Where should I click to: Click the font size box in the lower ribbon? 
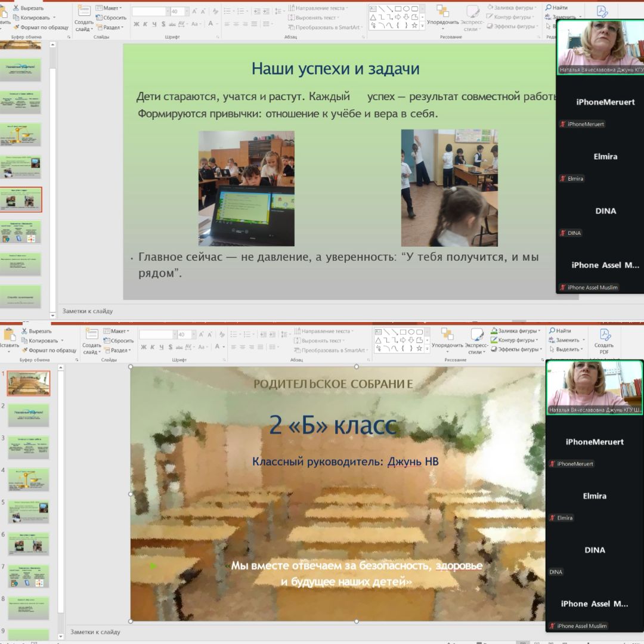[184, 335]
